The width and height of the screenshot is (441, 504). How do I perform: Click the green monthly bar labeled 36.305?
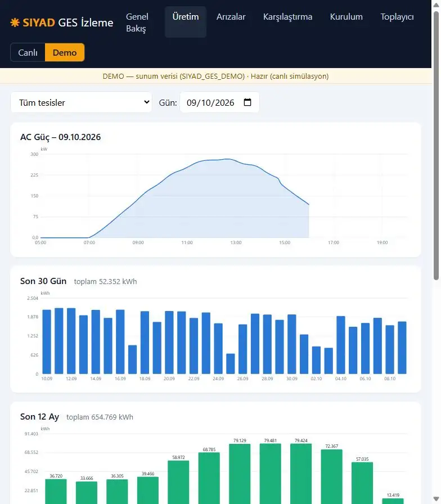[x=117, y=492]
